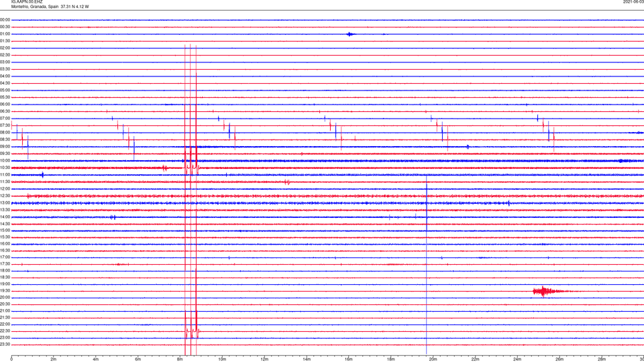Click the 12:00 time label

click(x=5, y=189)
